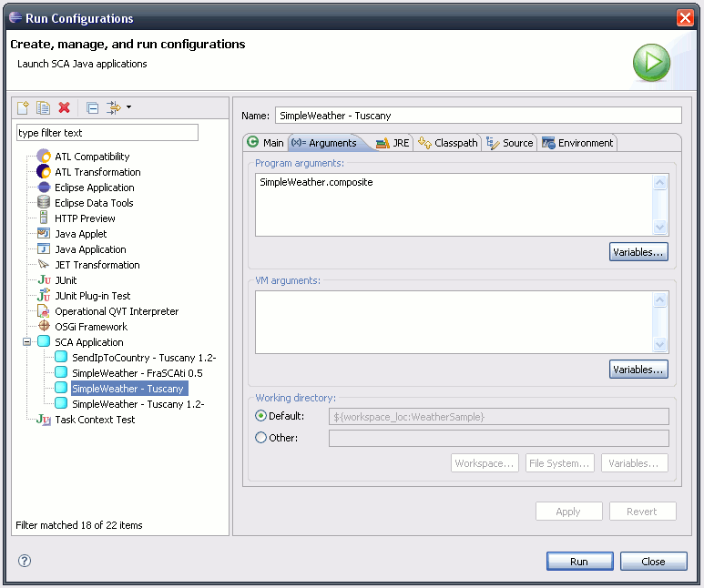
Task: Click the SCA Application category icon
Action: pos(44,341)
